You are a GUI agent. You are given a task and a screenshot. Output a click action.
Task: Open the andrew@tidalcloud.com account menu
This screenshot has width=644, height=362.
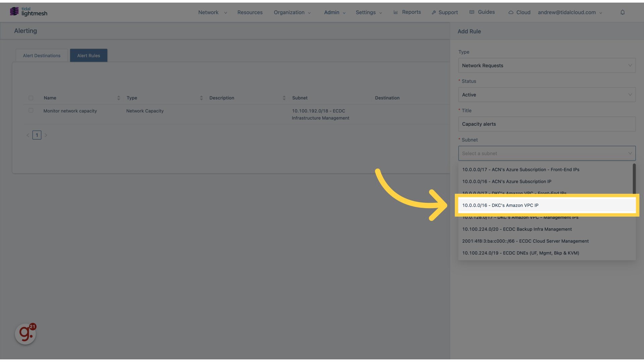(570, 12)
